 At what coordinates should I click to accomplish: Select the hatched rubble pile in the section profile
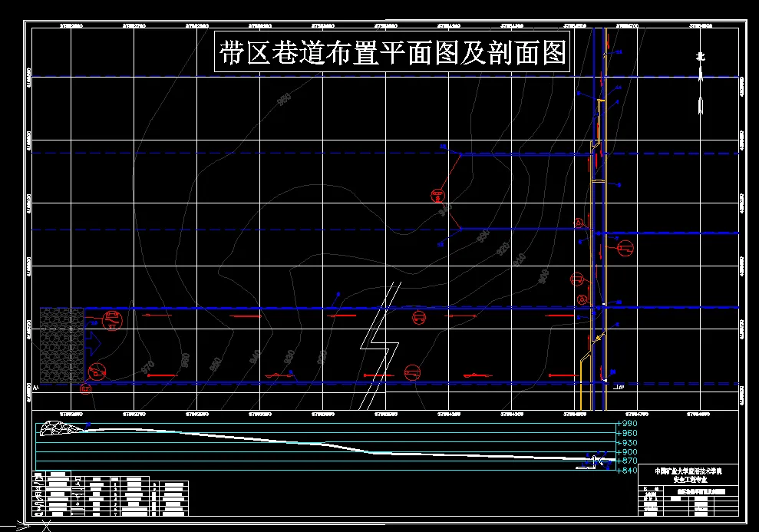point(61,428)
